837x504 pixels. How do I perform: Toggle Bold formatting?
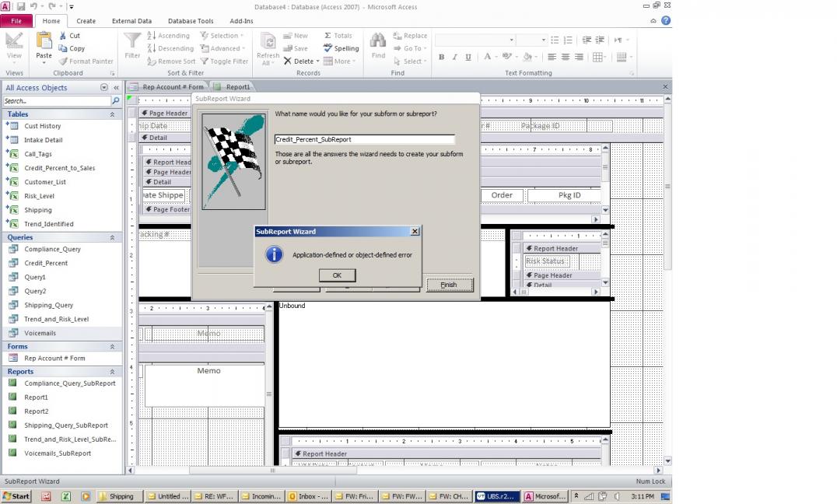pyautogui.click(x=442, y=57)
